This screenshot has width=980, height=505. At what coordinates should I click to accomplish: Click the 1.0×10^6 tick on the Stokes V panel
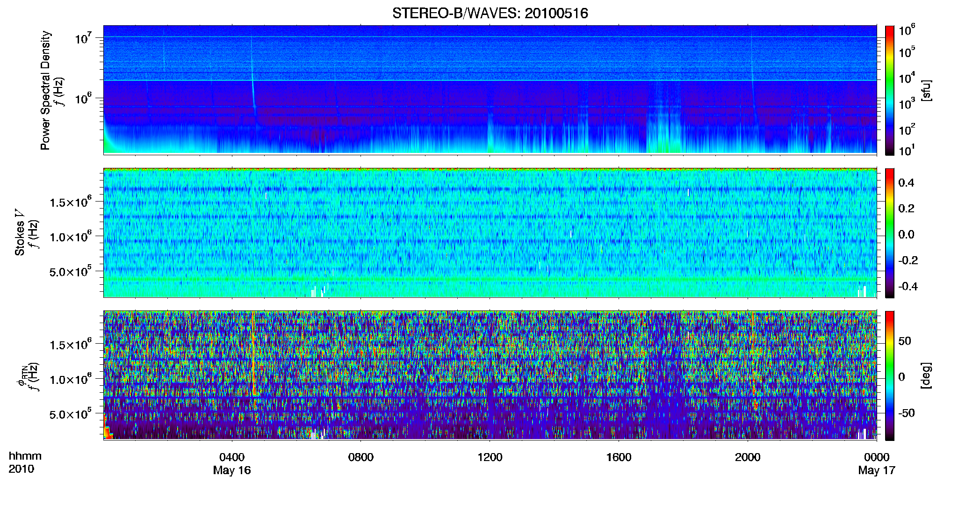pyautogui.click(x=71, y=236)
